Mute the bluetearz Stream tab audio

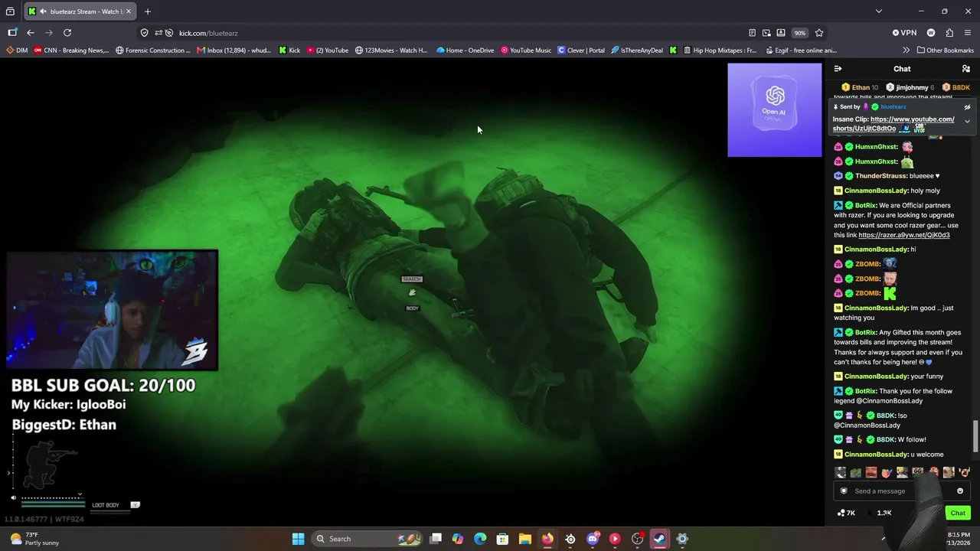[x=43, y=11]
